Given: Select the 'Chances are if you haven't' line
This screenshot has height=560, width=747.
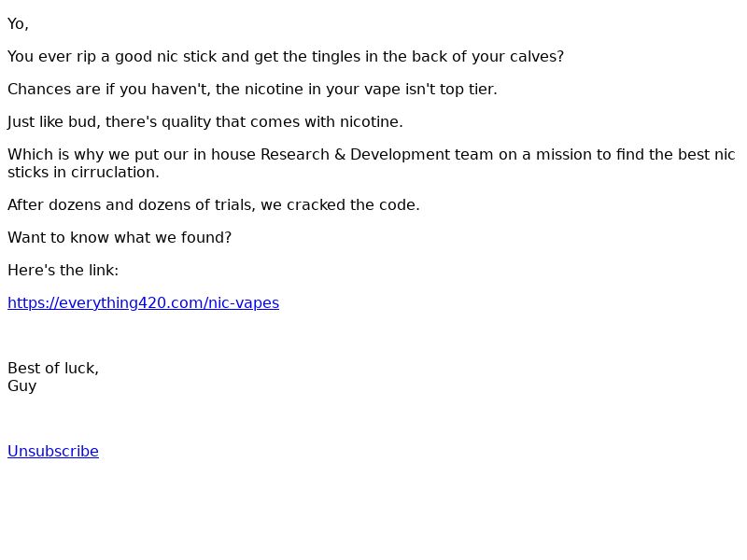Looking at the screenshot, I should [252, 89].
